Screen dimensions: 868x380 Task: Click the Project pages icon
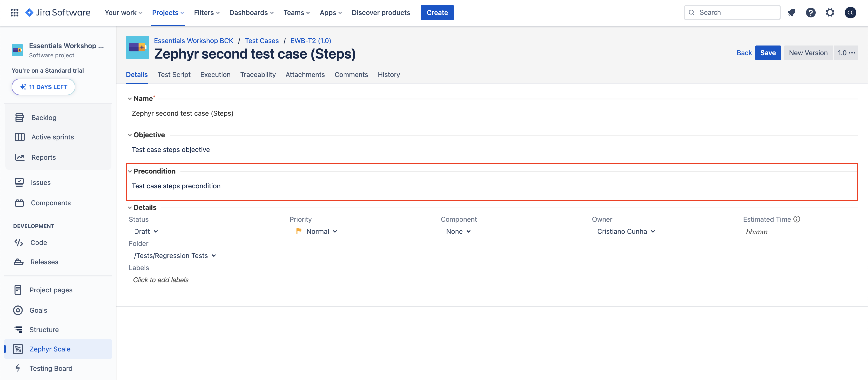18,290
